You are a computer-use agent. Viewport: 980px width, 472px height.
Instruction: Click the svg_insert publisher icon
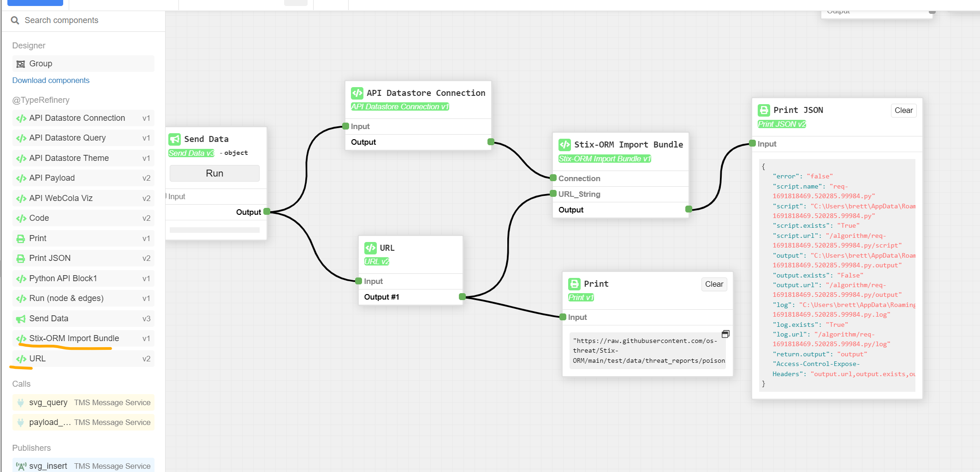pyautogui.click(x=21, y=466)
